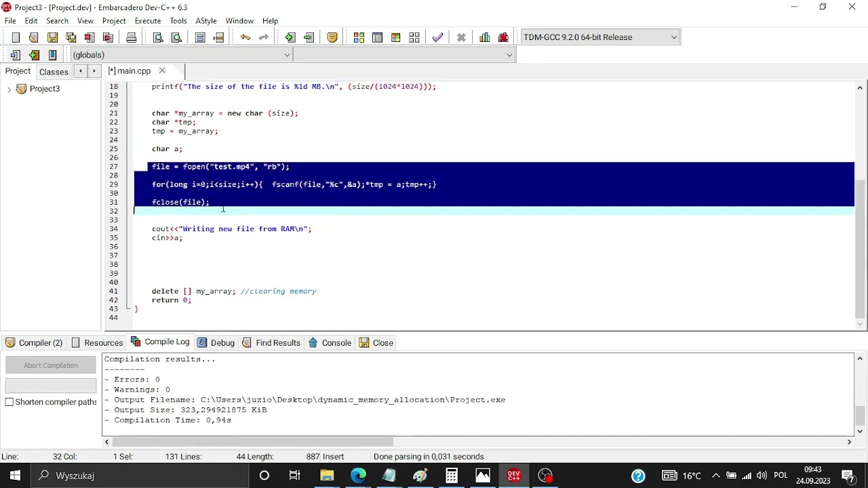The width and height of the screenshot is (868, 488).
Task: Open the File menu
Action: click(x=10, y=21)
